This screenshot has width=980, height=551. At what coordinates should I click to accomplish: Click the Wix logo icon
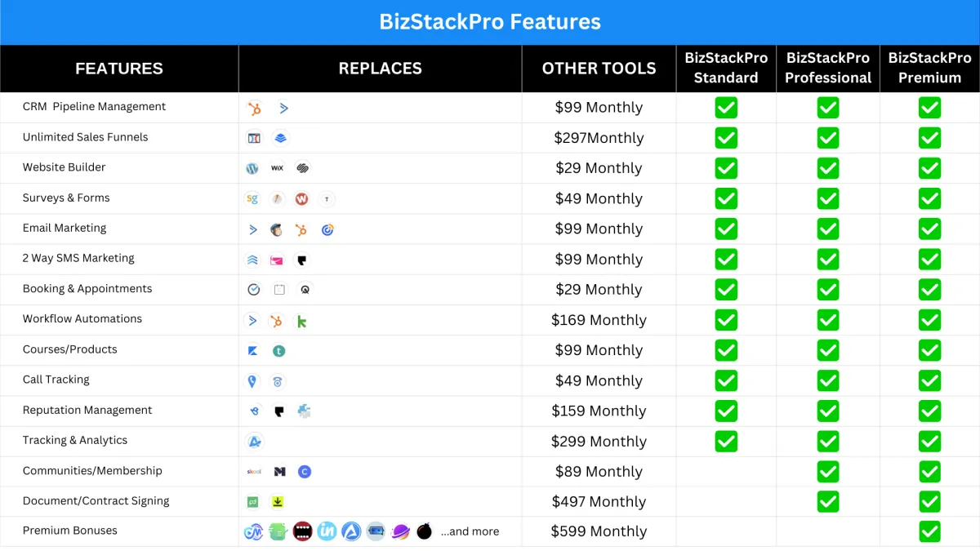click(x=278, y=168)
